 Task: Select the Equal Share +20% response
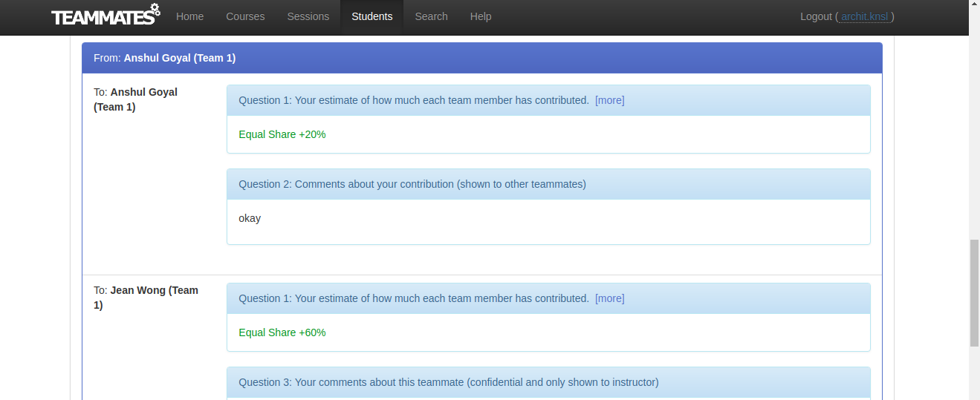tap(282, 134)
